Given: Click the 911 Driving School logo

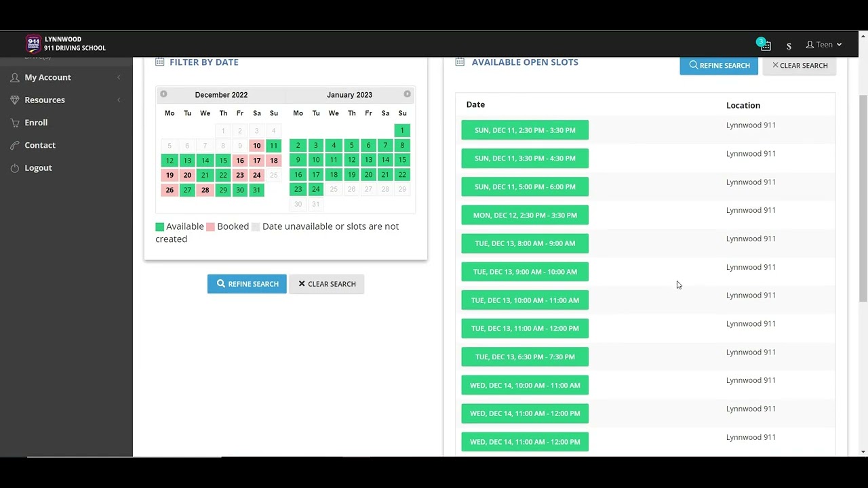Looking at the screenshot, I should tap(33, 44).
